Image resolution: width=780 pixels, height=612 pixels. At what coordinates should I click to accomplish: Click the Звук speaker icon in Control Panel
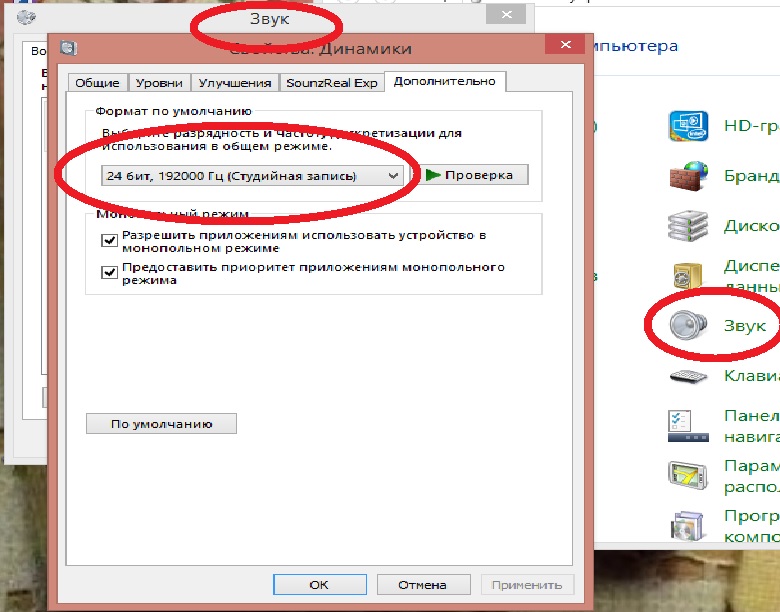688,325
